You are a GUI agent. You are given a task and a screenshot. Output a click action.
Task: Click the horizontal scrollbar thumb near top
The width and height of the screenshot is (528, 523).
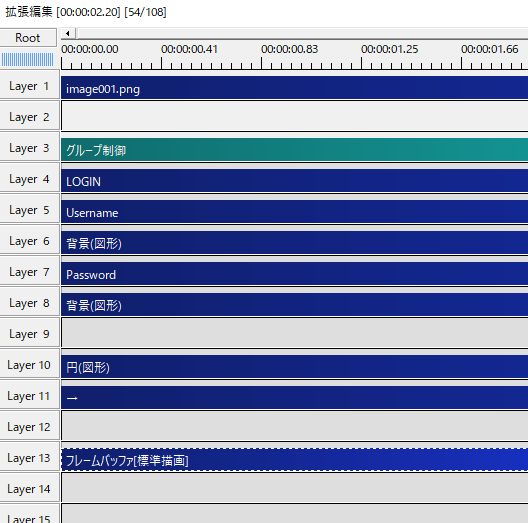[x=77, y=33]
